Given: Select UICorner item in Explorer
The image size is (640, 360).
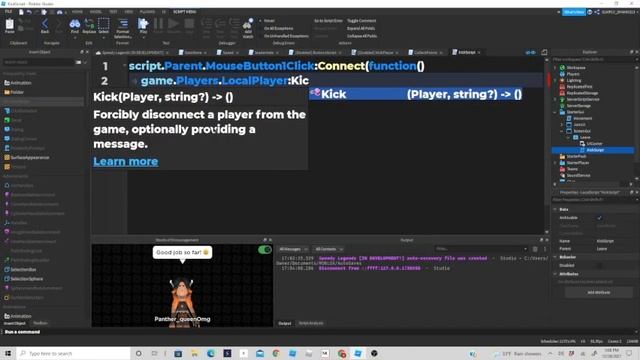Looking at the screenshot, I should [x=594, y=144].
